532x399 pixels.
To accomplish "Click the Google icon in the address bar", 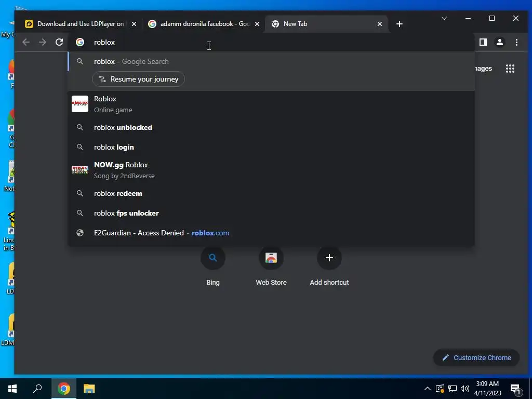I will coord(80,42).
